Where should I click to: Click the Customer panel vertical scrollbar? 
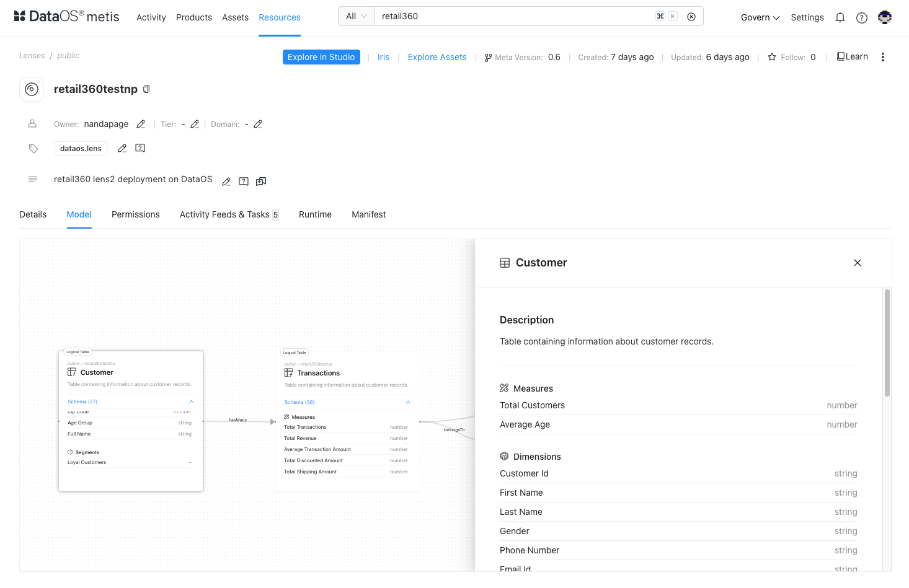click(887, 343)
